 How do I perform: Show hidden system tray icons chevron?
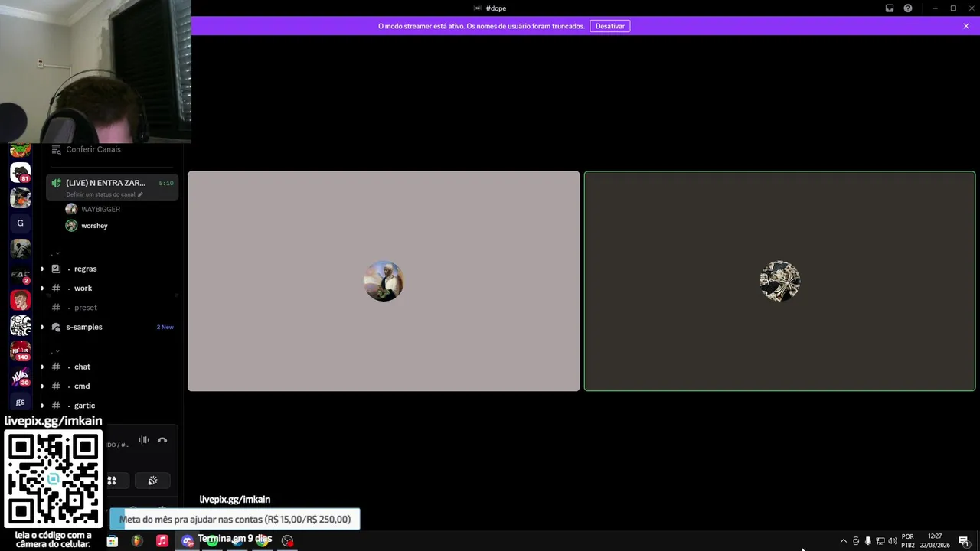[x=844, y=541]
